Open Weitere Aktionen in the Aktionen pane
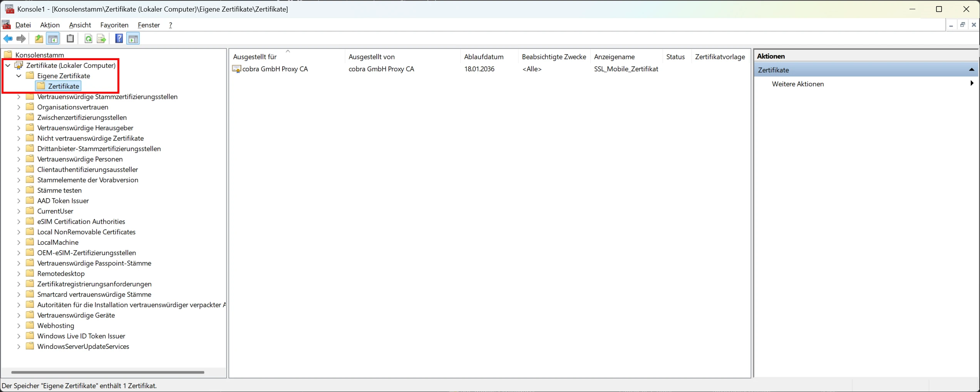Screen dimensions: 980x392 [x=797, y=84]
